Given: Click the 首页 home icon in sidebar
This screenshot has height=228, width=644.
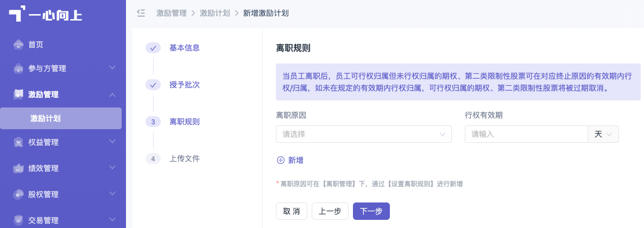Looking at the screenshot, I should [18, 45].
